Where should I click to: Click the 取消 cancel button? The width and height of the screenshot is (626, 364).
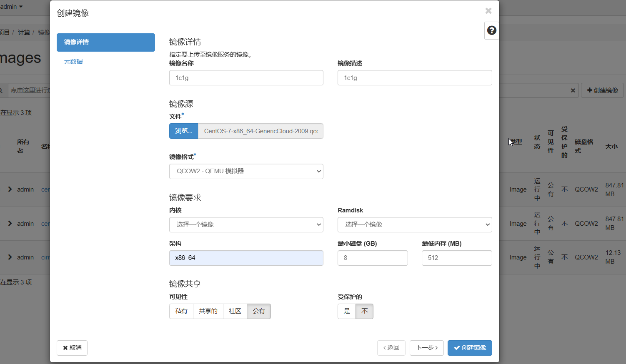coord(72,348)
